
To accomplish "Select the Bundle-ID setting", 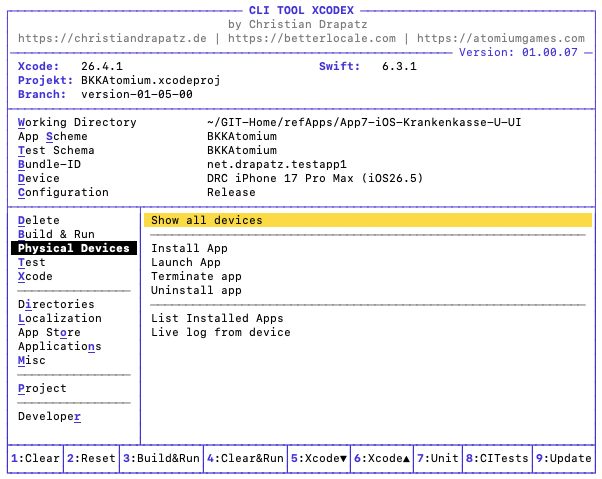I will point(49,164).
